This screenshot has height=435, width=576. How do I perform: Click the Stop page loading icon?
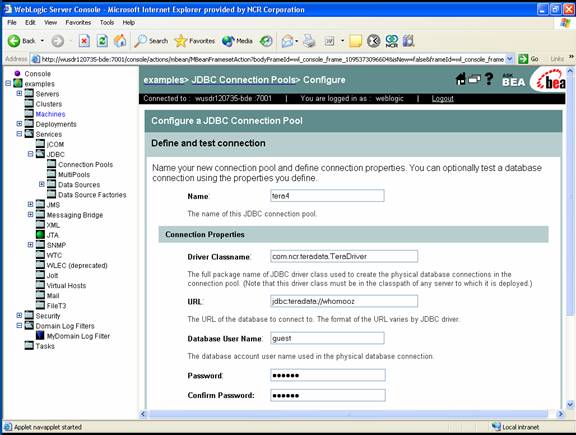click(x=84, y=41)
